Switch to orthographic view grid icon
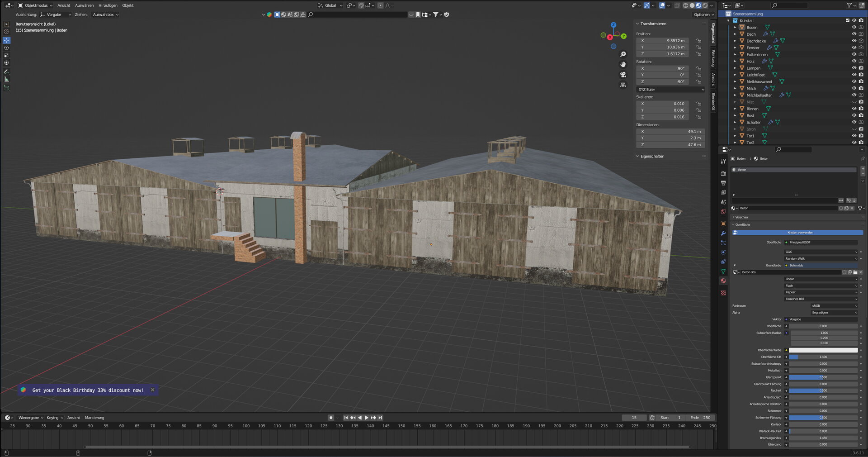 pos(623,85)
